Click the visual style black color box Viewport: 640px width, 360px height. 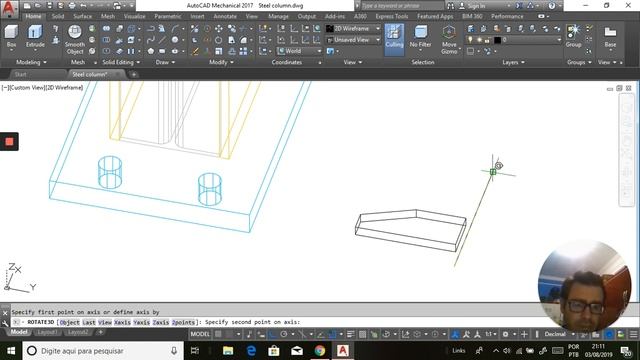329,29
